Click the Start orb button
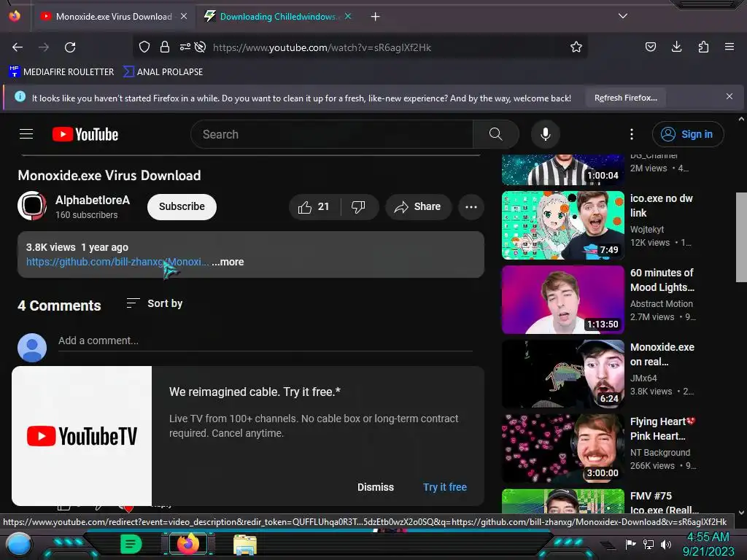This screenshot has height=560, width=747. click(x=19, y=545)
